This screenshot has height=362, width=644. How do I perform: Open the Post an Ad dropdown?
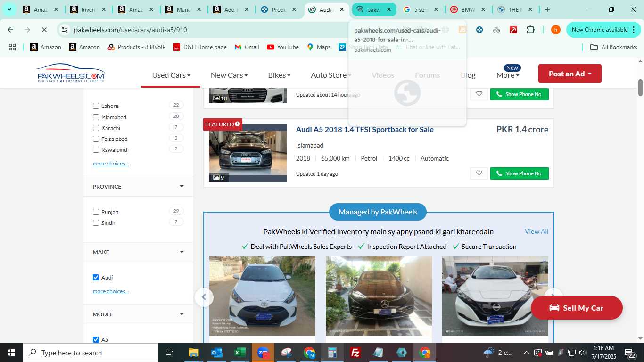pyautogui.click(x=570, y=74)
